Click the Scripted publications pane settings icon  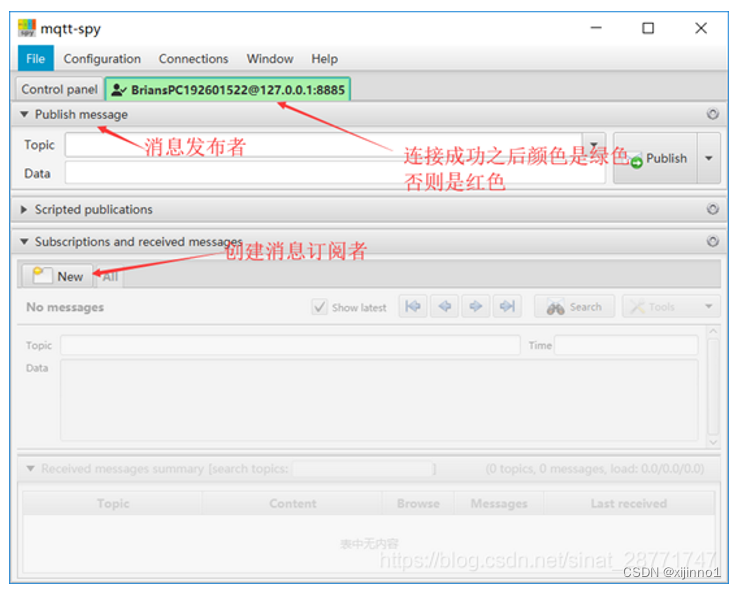click(713, 209)
